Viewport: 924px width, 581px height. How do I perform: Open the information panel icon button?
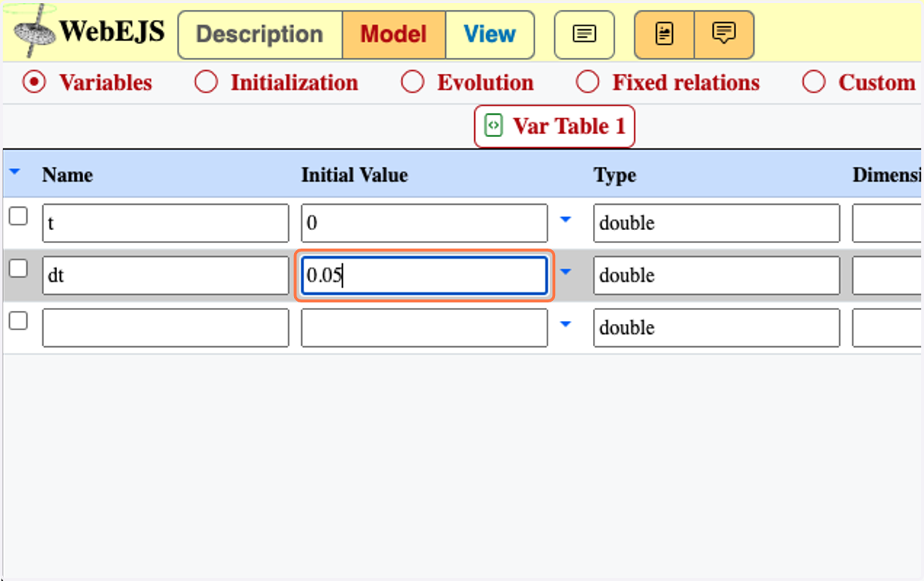tap(584, 35)
